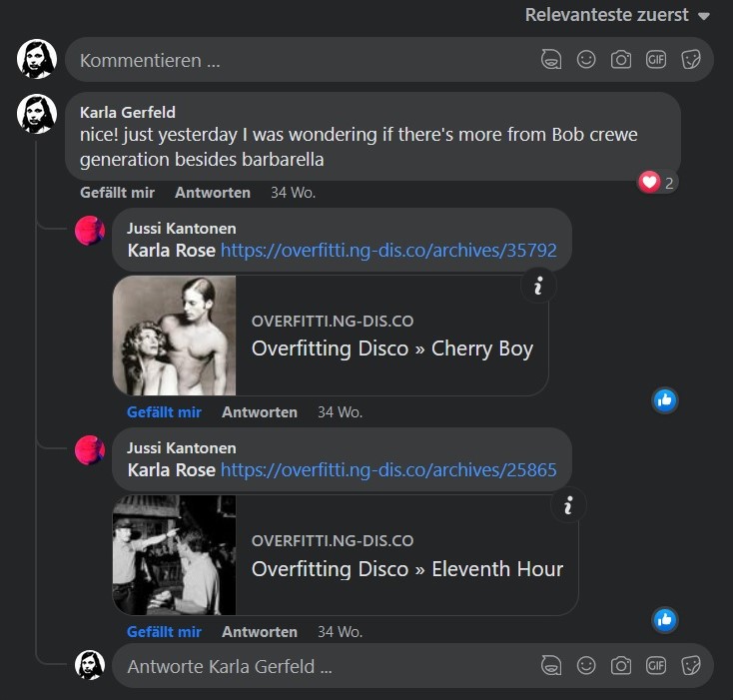Attach a photo via top camera icon
Image resolution: width=733 pixels, height=700 pixels.
(x=621, y=60)
